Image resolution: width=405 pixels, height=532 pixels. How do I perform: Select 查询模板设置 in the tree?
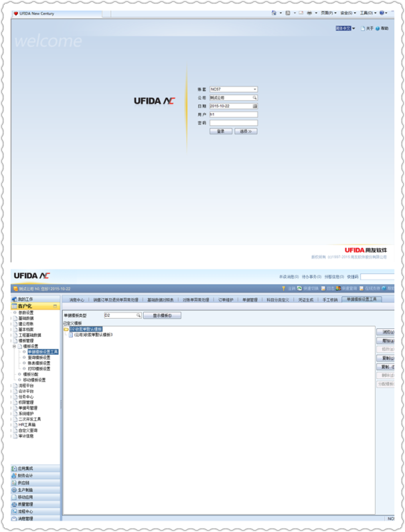click(x=39, y=358)
